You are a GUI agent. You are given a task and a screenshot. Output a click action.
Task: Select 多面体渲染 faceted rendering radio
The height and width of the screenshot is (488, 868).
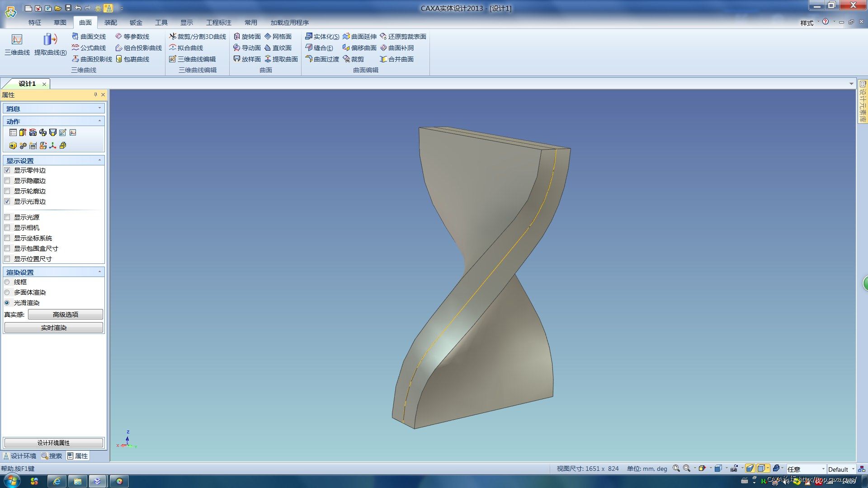(7, 292)
